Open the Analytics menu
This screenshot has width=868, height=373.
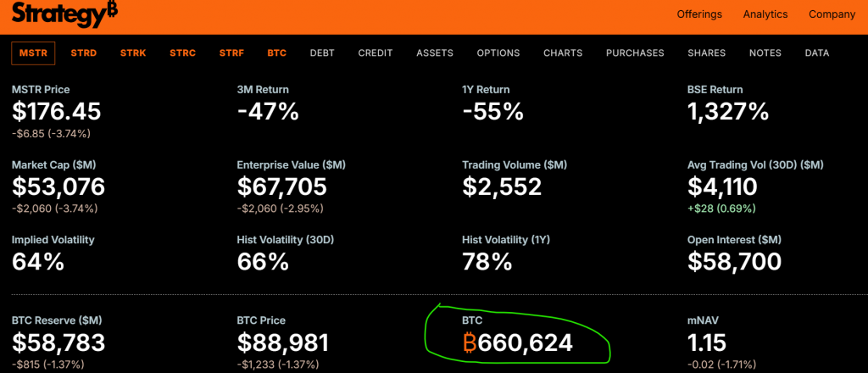(x=765, y=14)
